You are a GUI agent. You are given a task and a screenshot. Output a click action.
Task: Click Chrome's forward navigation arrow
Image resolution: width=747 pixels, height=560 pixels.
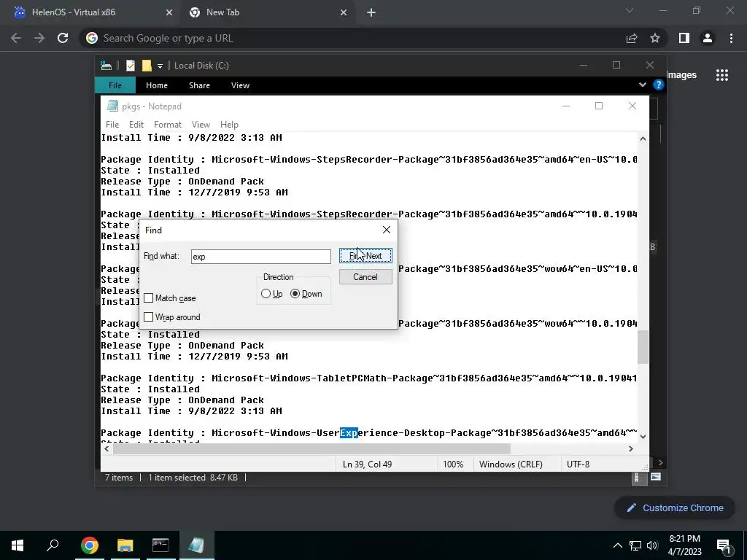pyautogui.click(x=39, y=38)
